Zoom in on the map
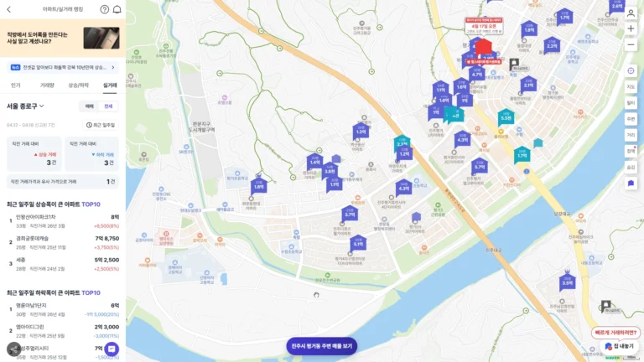Image resolution: width=644 pixels, height=362 pixels. coord(631,28)
